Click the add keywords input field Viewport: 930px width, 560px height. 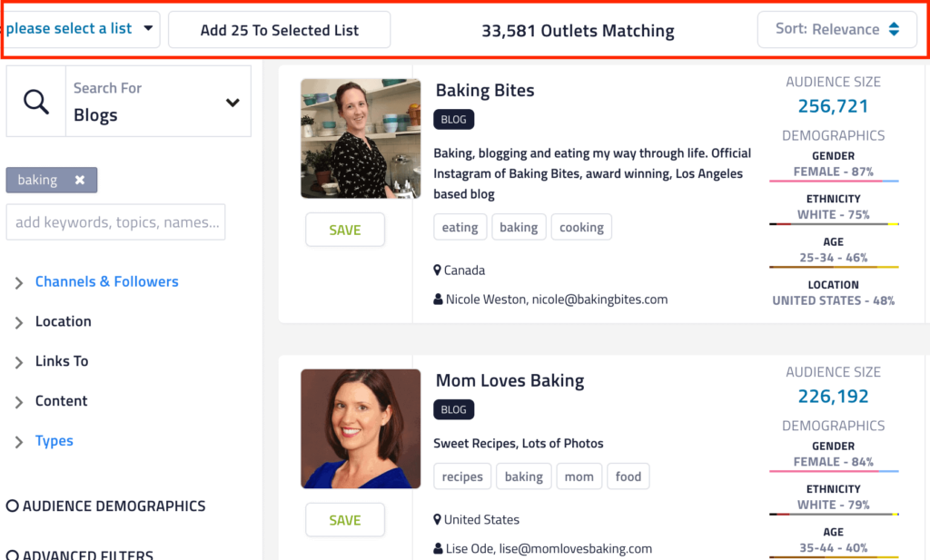coord(116,222)
